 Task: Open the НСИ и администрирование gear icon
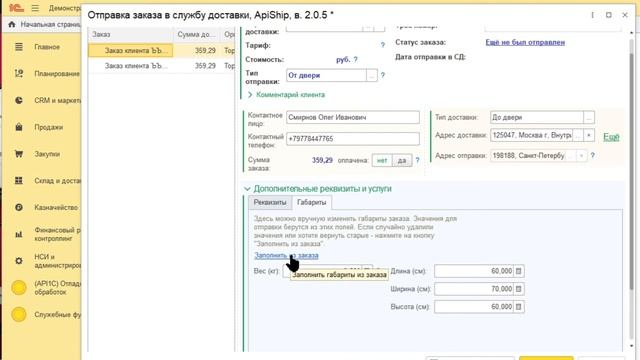pos(19,261)
